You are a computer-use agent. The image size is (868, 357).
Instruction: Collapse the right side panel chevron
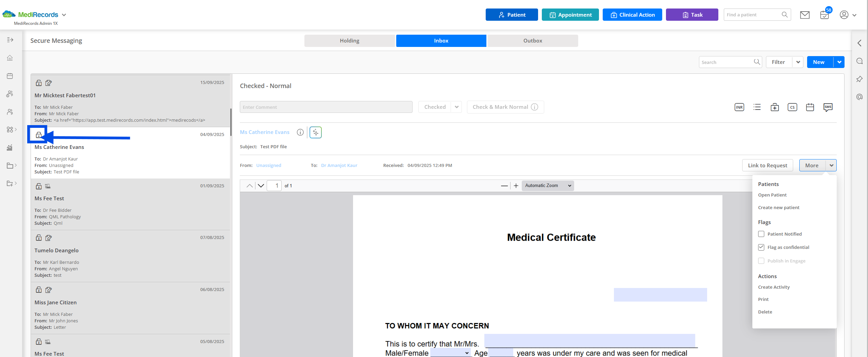(x=859, y=43)
